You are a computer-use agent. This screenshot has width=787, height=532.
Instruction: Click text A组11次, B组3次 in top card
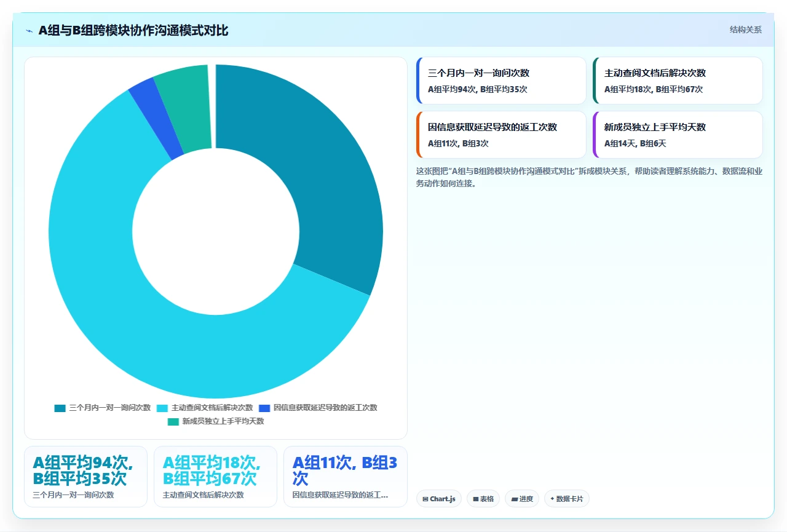click(x=458, y=143)
